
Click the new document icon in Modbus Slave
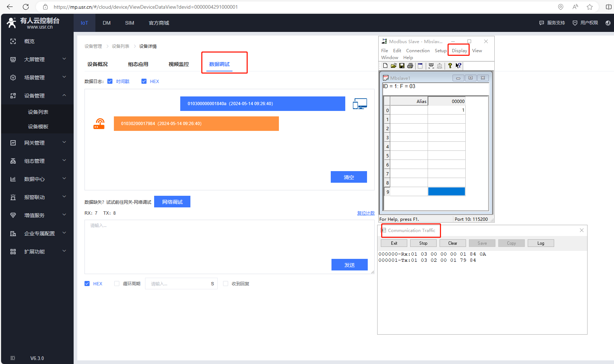[385, 66]
